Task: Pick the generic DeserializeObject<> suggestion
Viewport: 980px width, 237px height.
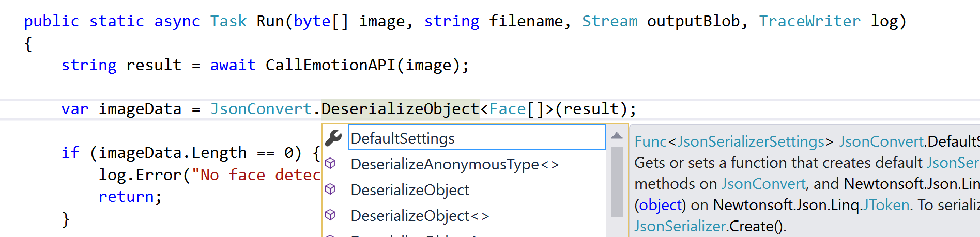Action: pos(419,216)
